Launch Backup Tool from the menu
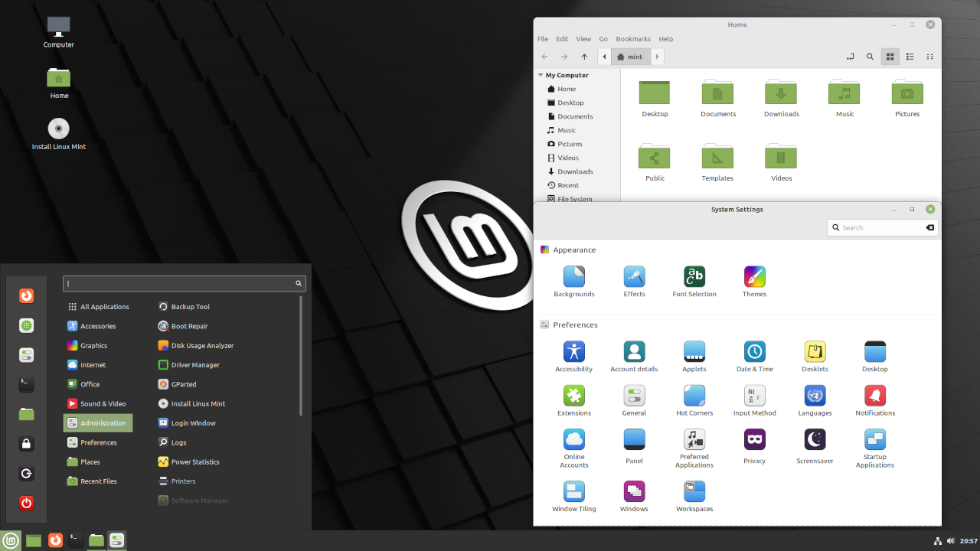The image size is (980, 551). tap(184, 307)
